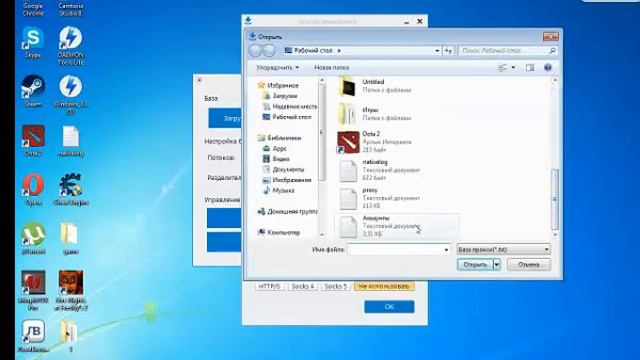Select Socks 5 proxy type option

(x=335, y=287)
